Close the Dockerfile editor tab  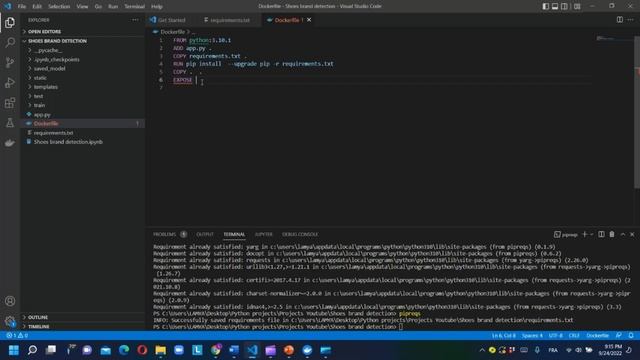coord(309,20)
